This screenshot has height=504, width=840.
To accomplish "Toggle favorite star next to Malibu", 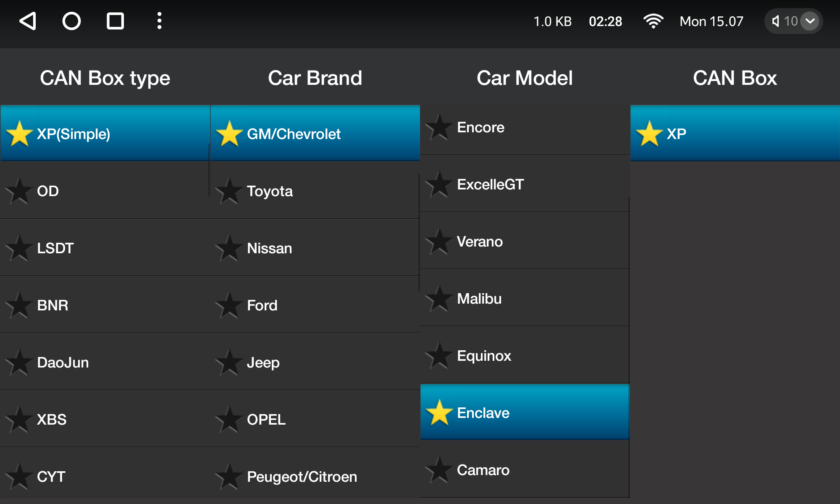I will pyautogui.click(x=439, y=299).
